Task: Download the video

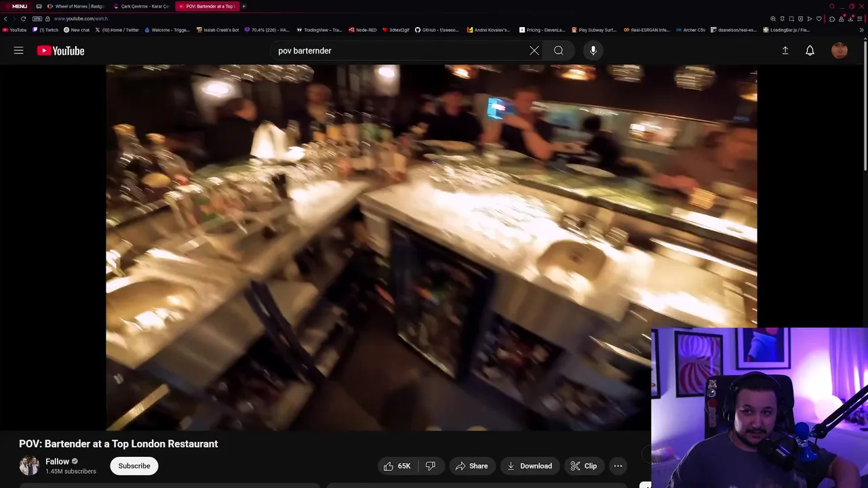Action: [x=530, y=466]
